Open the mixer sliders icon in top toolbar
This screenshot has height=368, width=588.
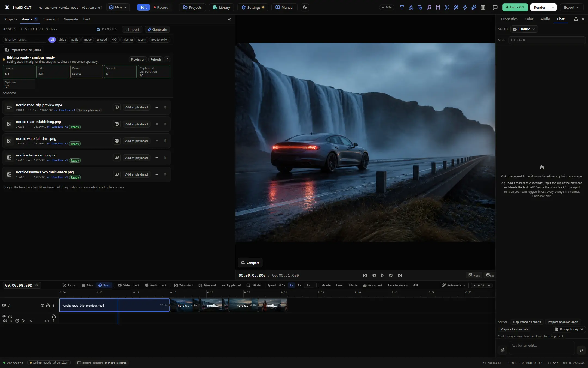[438, 7]
